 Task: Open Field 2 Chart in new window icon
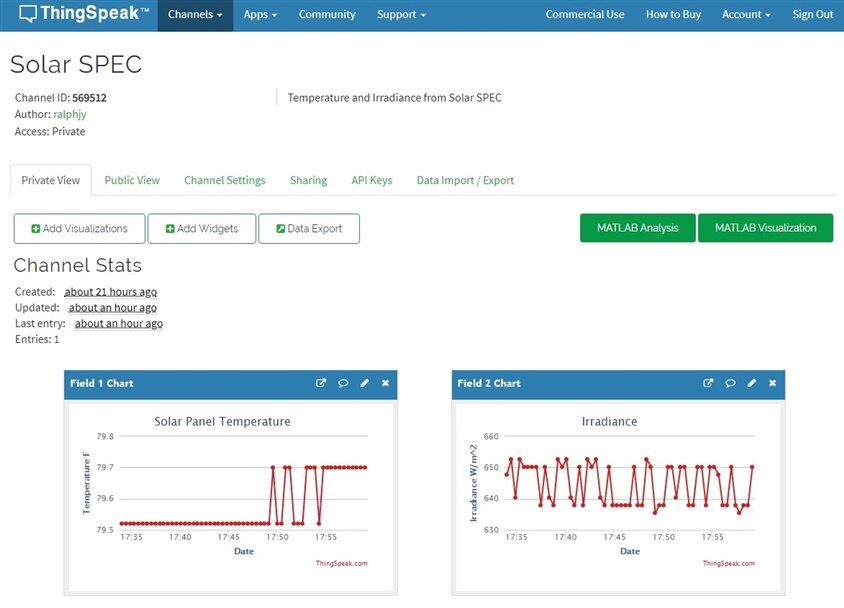(709, 383)
